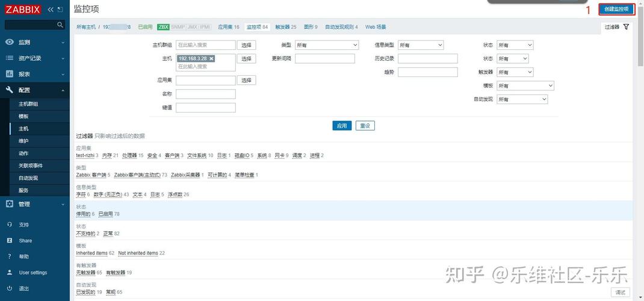This screenshot has height=301, width=644.
Task: Click the eye icon for 监测
Action: pyautogui.click(x=10, y=42)
